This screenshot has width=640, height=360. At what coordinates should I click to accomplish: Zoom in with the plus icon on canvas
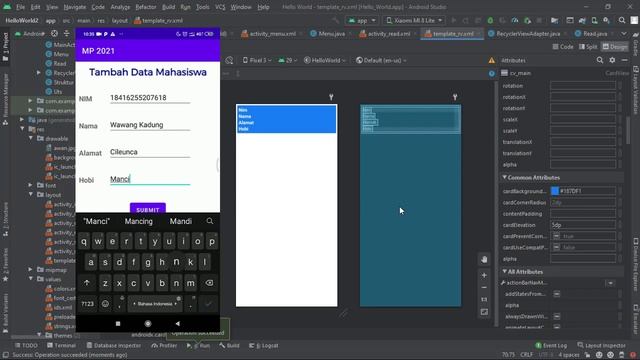click(x=484, y=276)
